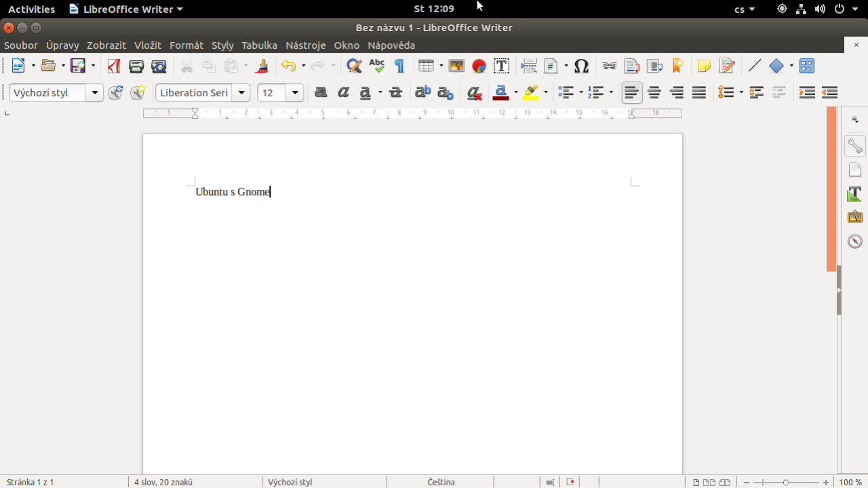Center the paragraph alignment
This screenshot has width=868, height=488.
(x=654, y=93)
